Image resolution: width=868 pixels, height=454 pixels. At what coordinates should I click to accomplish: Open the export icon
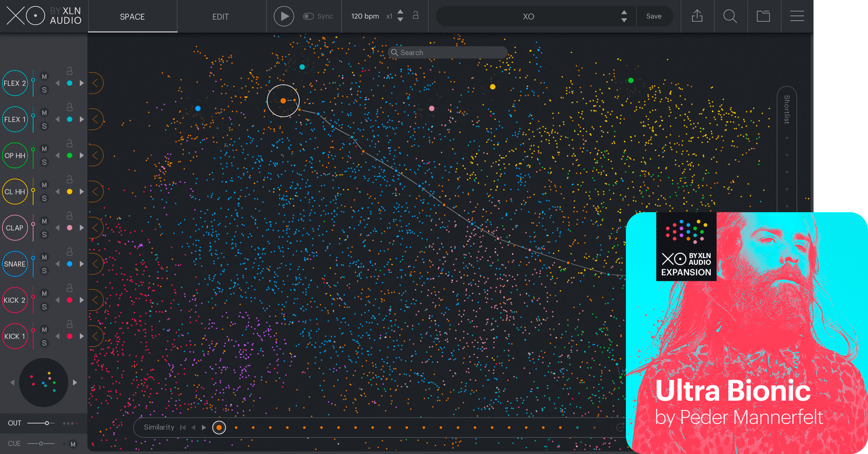(x=697, y=16)
